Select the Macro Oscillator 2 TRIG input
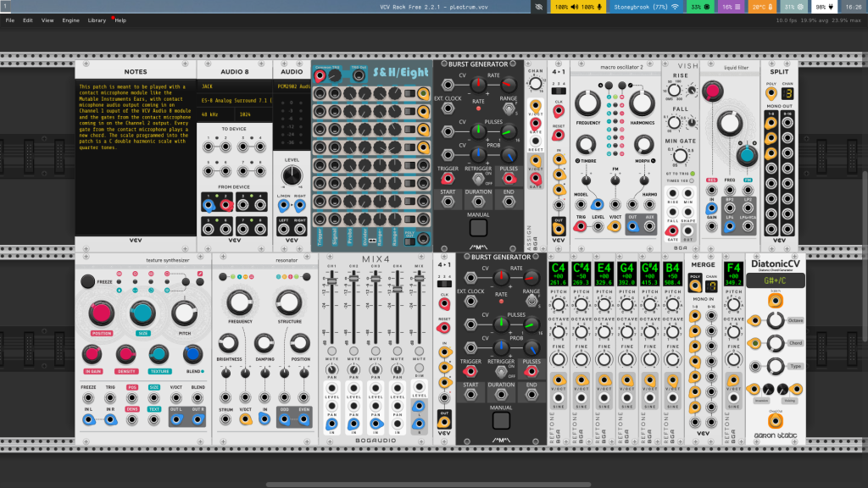Viewport: 868px width, 488px height. pyautogui.click(x=580, y=226)
